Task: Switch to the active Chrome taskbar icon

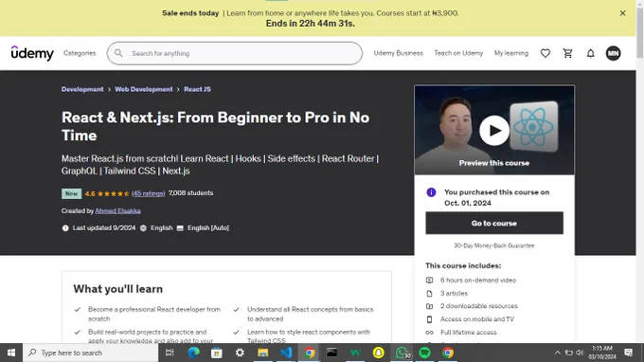Action: 310,353
